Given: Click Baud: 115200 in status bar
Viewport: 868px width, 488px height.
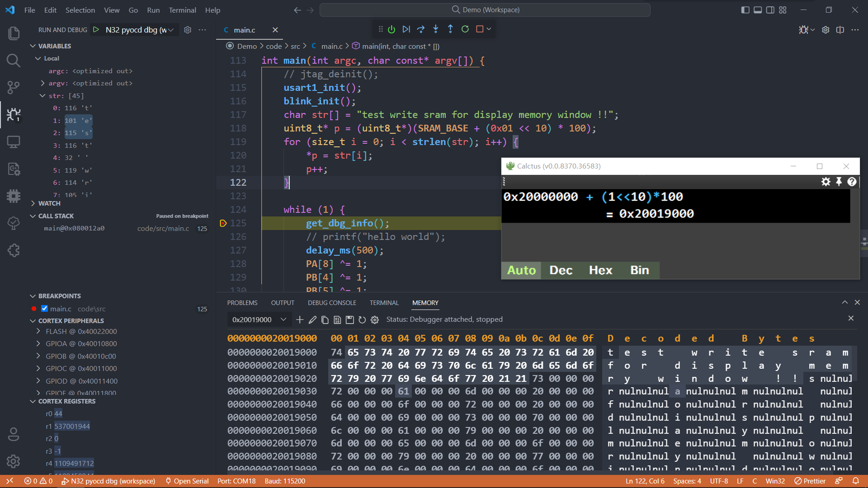Looking at the screenshot, I should pyautogui.click(x=285, y=481).
